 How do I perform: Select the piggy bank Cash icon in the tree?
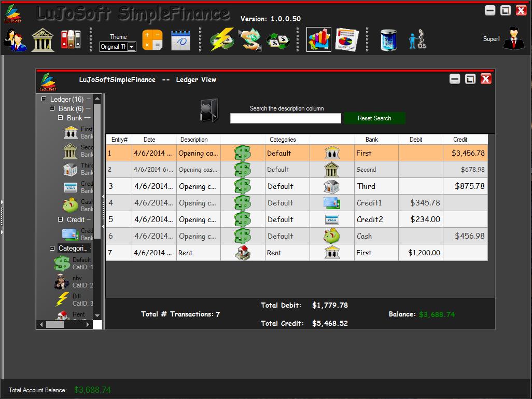click(71, 205)
